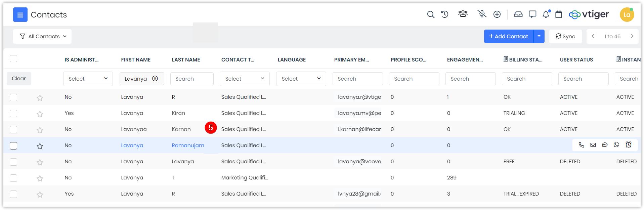This screenshot has height=210, width=644.
Task: Star the Lavanya R contact with lvnya28 email
Action: [40, 195]
